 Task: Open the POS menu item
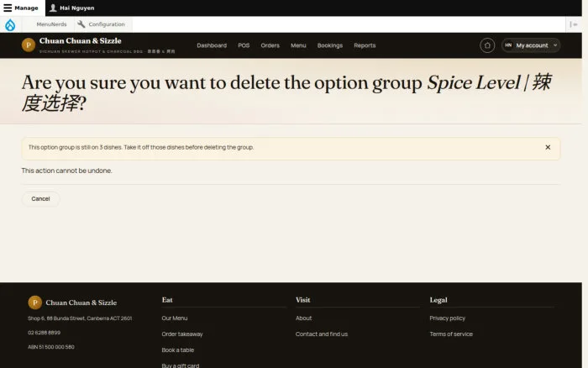point(244,45)
